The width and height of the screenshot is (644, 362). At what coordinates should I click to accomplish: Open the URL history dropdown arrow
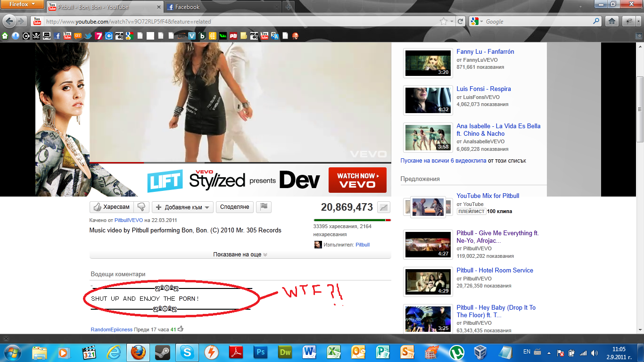point(451,22)
